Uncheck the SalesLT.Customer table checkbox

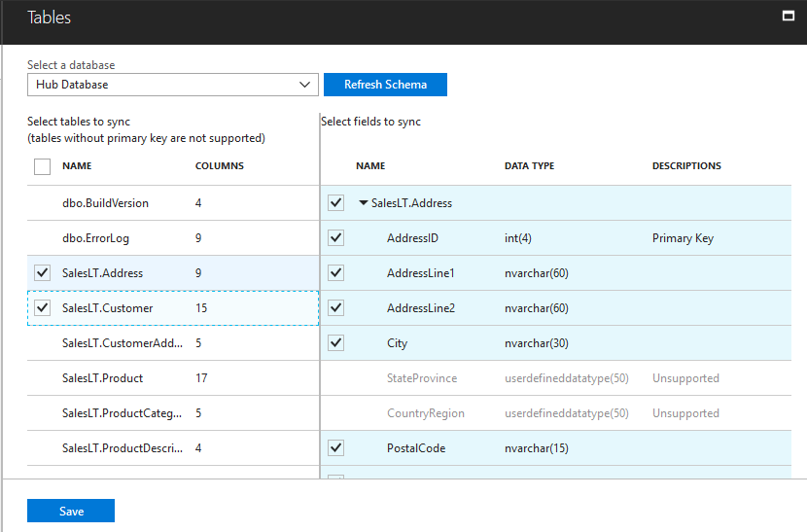click(42, 308)
